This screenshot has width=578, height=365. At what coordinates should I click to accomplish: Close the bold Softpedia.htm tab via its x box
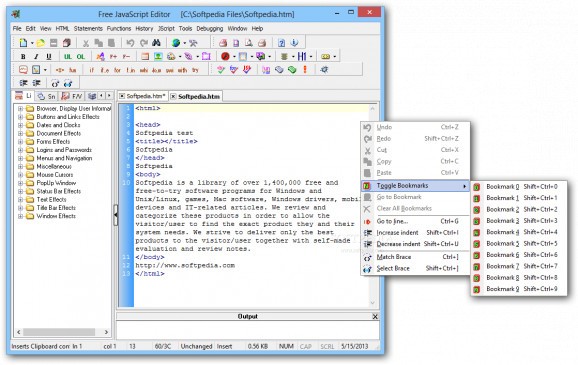pos(173,97)
